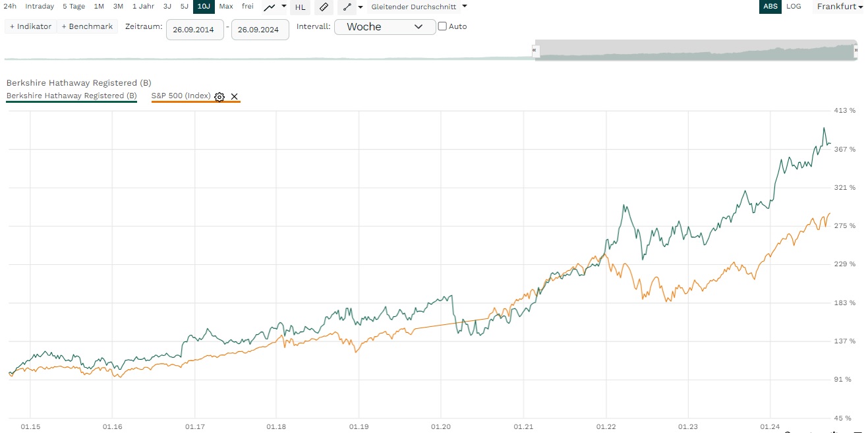The height and width of the screenshot is (433, 868).
Task: Add a benchmark via + Benchmark
Action: tap(87, 27)
